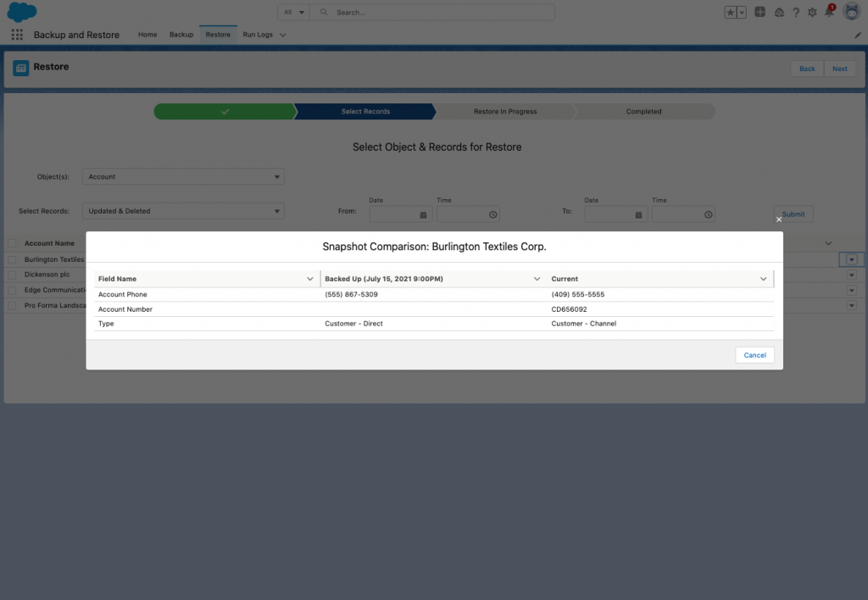868x600 pixels.
Task: Click the Customer - Channel type value
Action: pos(583,324)
